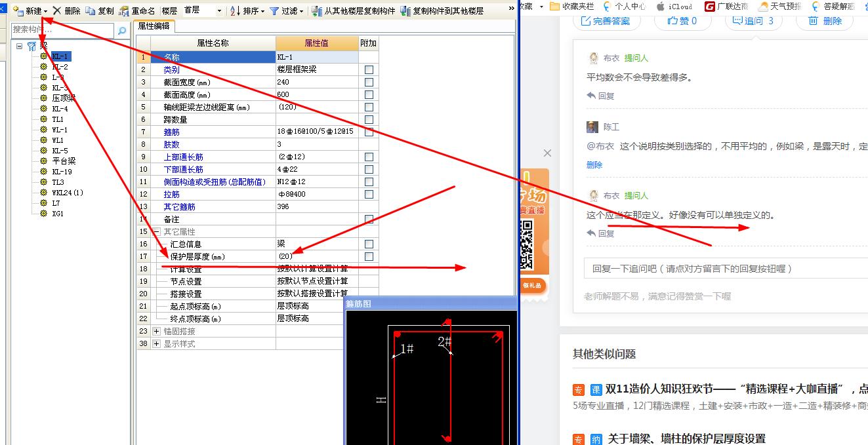
Task: Open the 收藏夹栏 folder bookmark in browser
Action: click(573, 7)
